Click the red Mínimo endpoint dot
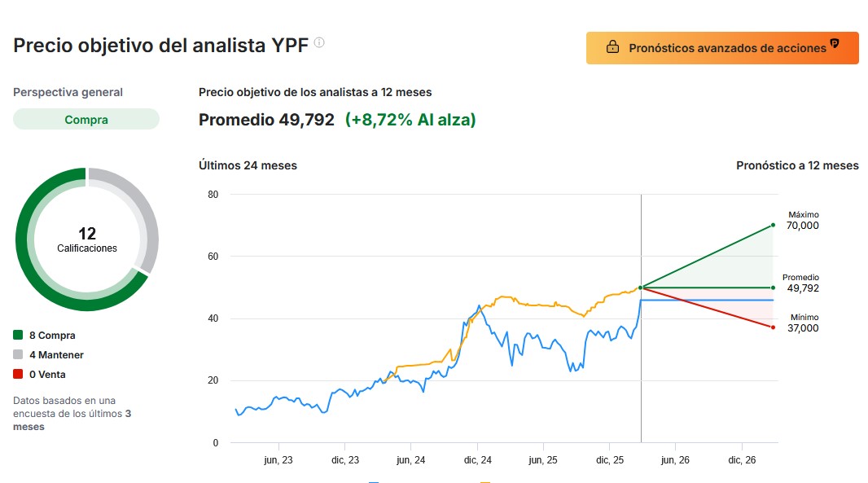868x483 pixels. (x=773, y=327)
